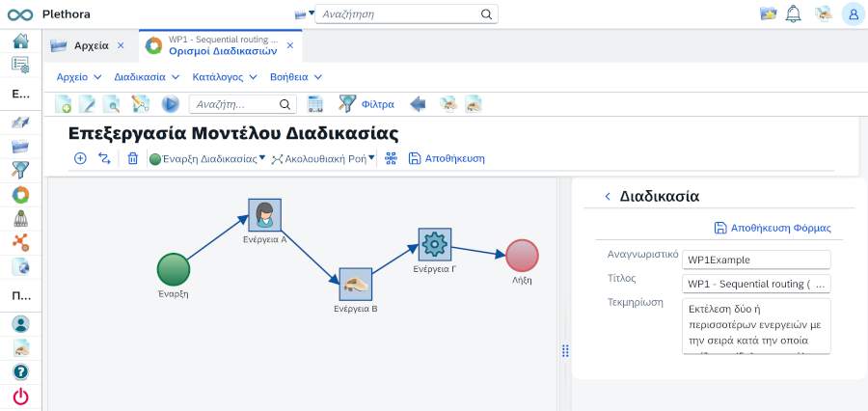Select the Ενέργεια A user task node
Image resolution: width=868 pixels, height=411 pixels.
coord(264,215)
